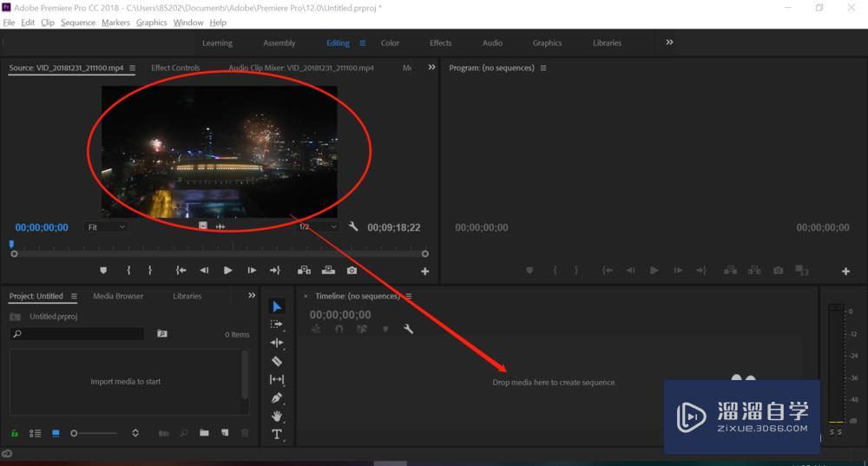Switch to the Learning workspace
868x466 pixels.
pos(217,43)
